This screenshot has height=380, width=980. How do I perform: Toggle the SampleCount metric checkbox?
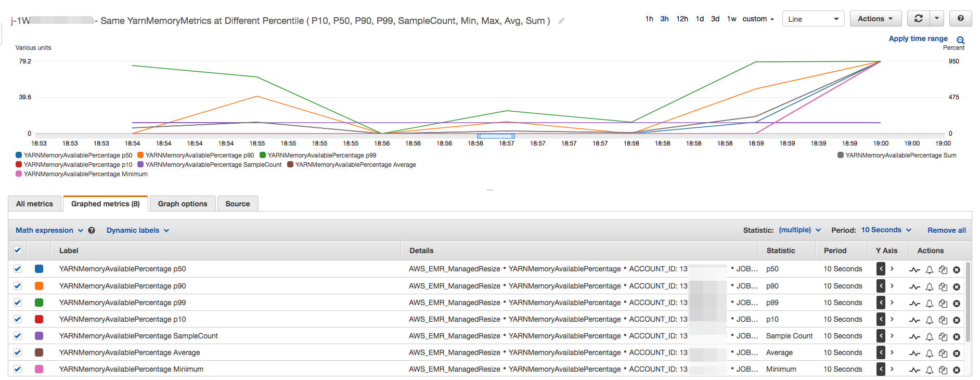click(18, 336)
